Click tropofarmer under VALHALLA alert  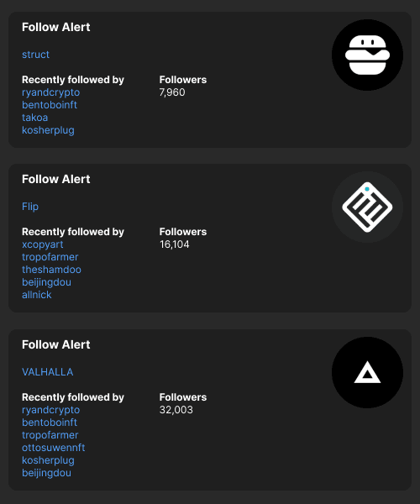(50, 435)
